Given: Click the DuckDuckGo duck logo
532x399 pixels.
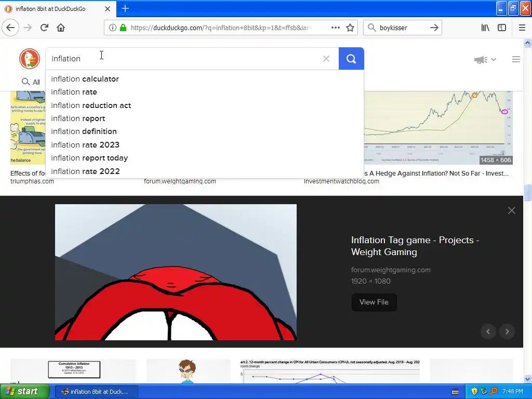Looking at the screenshot, I should [30, 58].
